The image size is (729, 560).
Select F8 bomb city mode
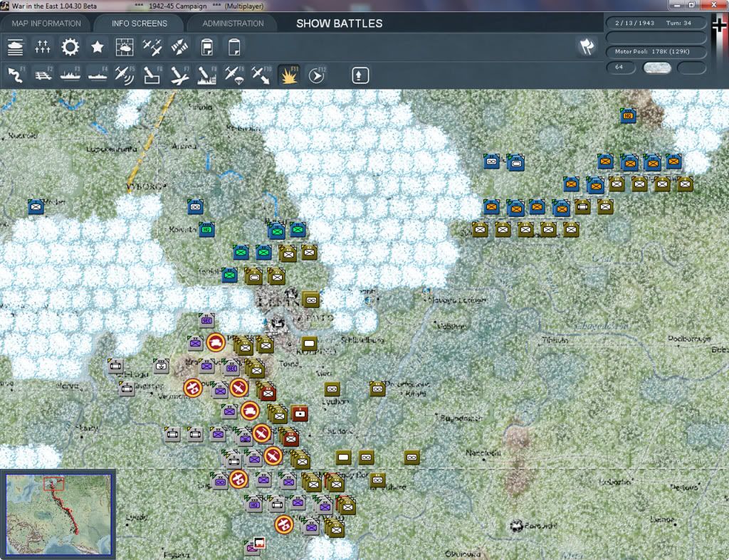pyautogui.click(x=207, y=75)
